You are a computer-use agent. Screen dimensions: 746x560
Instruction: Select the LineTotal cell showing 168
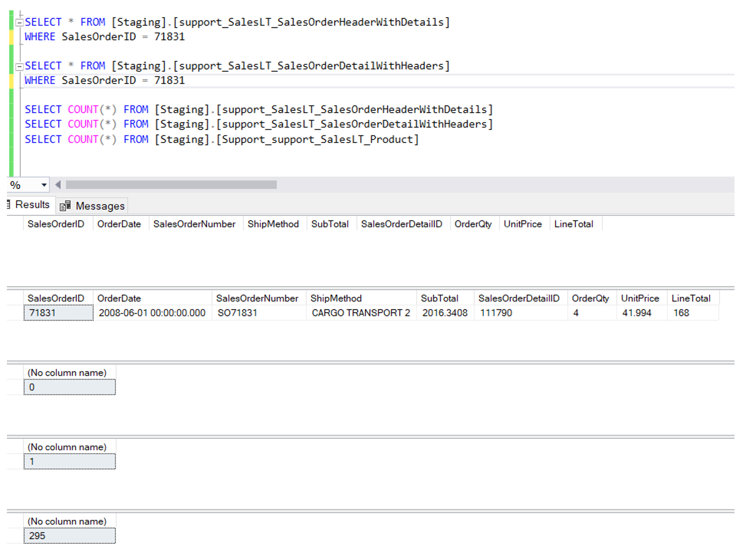tap(691, 313)
